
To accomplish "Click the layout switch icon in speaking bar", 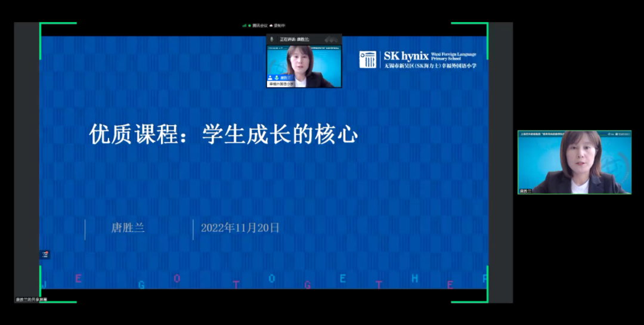I will (x=332, y=39).
